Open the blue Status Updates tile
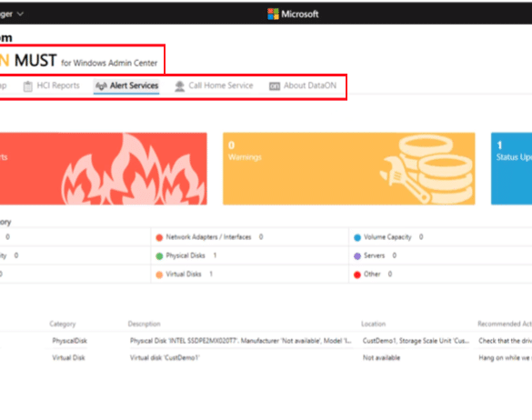Viewport: 532px width, 420px height. pyautogui.click(x=512, y=168)
